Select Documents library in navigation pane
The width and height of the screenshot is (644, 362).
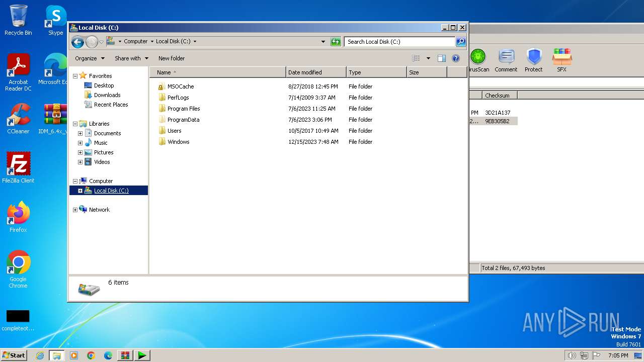coord(107,133)
